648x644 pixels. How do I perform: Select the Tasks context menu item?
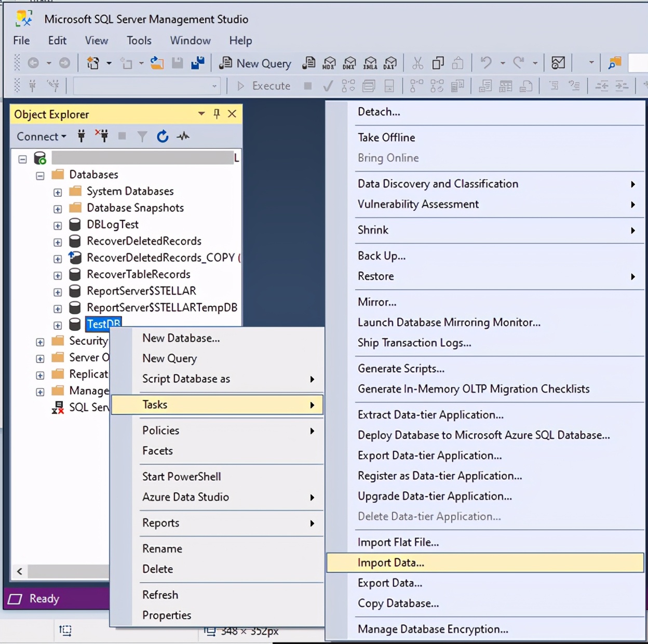[218, 405]
